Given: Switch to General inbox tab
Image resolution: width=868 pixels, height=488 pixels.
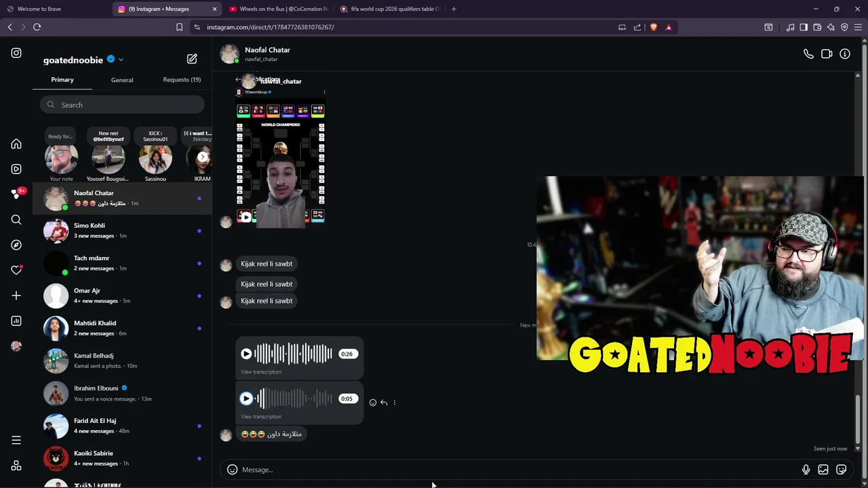Looking at the screenshot, I should coord(122,80).
